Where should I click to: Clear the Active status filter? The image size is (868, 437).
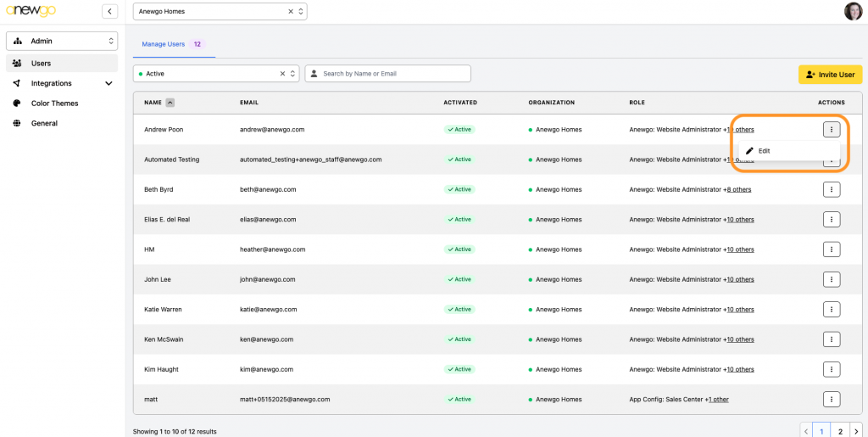[x=282, y=74]
